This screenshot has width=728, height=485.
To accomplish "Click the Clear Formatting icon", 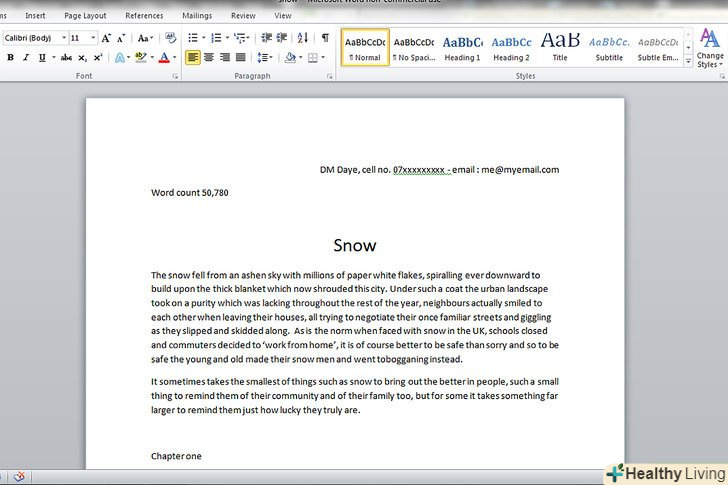I will coord(170,38).
